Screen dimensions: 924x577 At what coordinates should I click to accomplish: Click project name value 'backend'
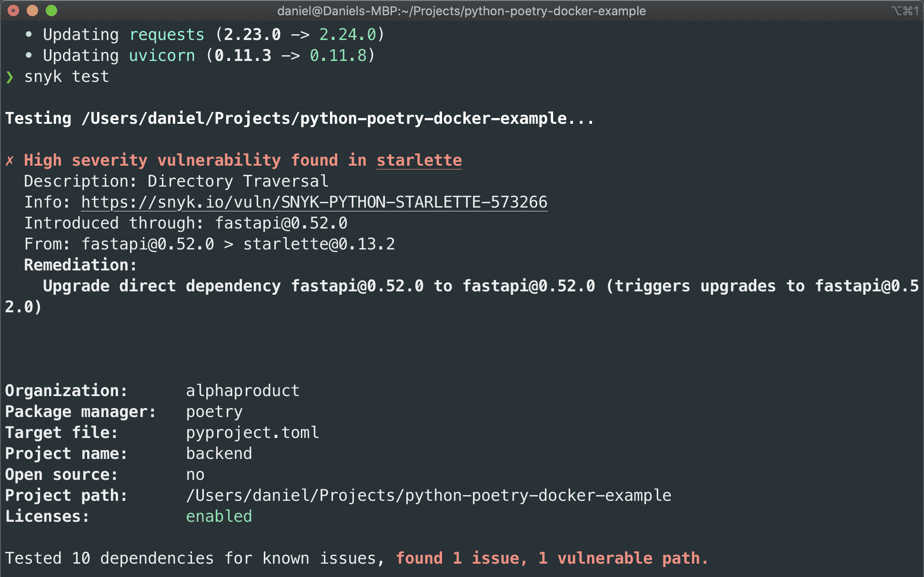pyautogui.click(x=219, y=454)
